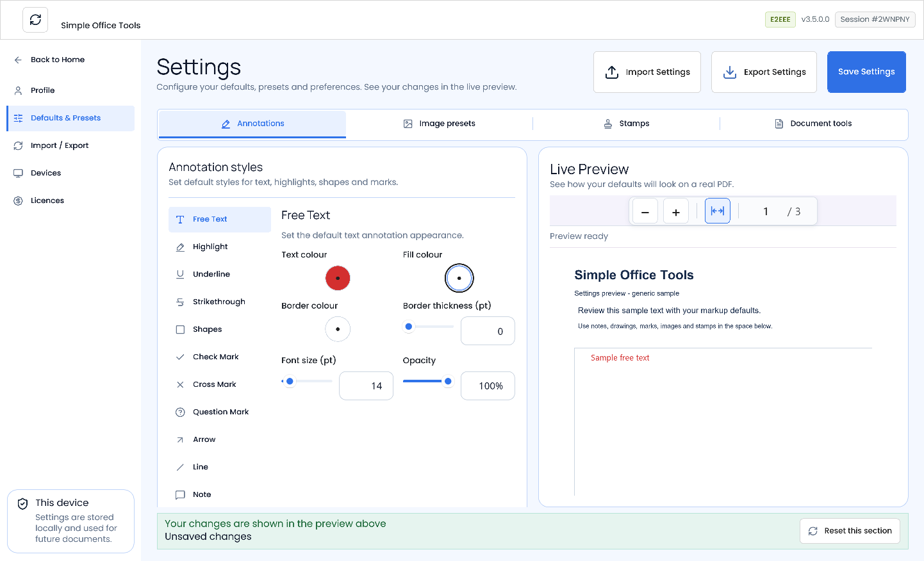
Task: Toggle fit-to-width in the preview toolbar
Action: [718, 211]
